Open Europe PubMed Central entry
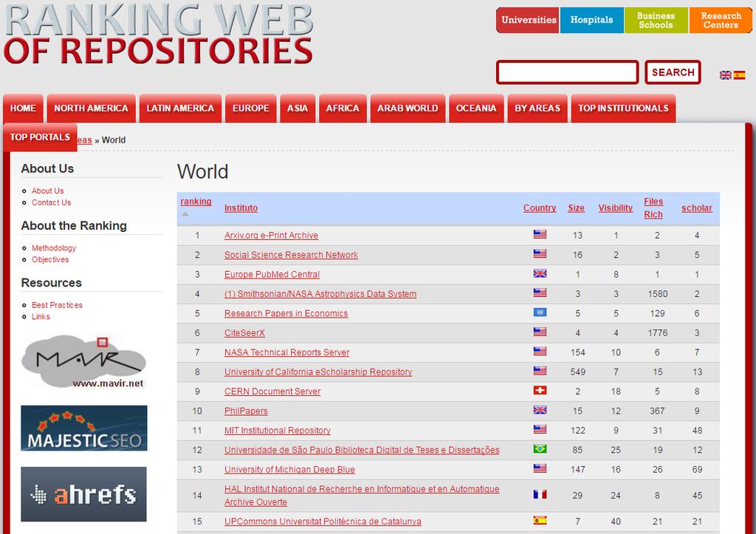Image resolution: width=756 pixels, height=534 pixels. 272,275
